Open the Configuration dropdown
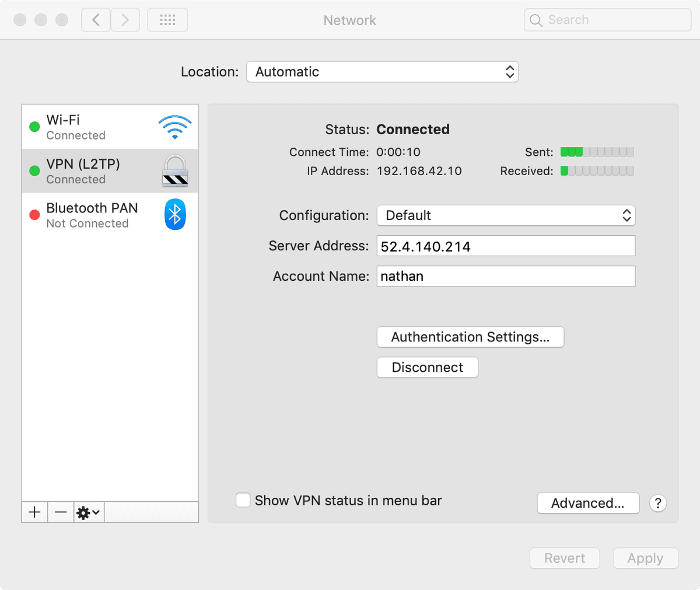 click(505, 215)
